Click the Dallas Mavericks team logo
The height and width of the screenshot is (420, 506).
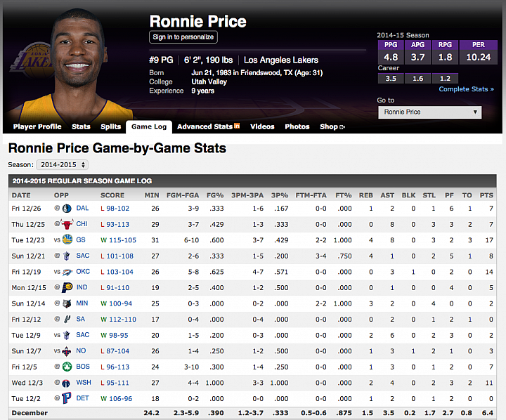click(67, 209)
